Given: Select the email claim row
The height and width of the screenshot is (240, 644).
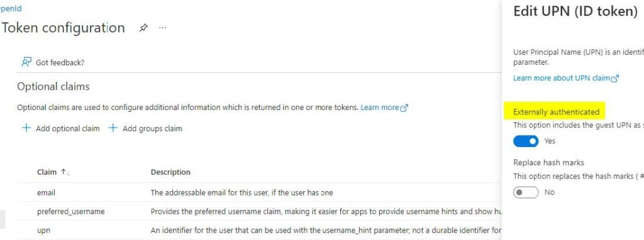Looking at the screenshot, I should pos(258,192).
